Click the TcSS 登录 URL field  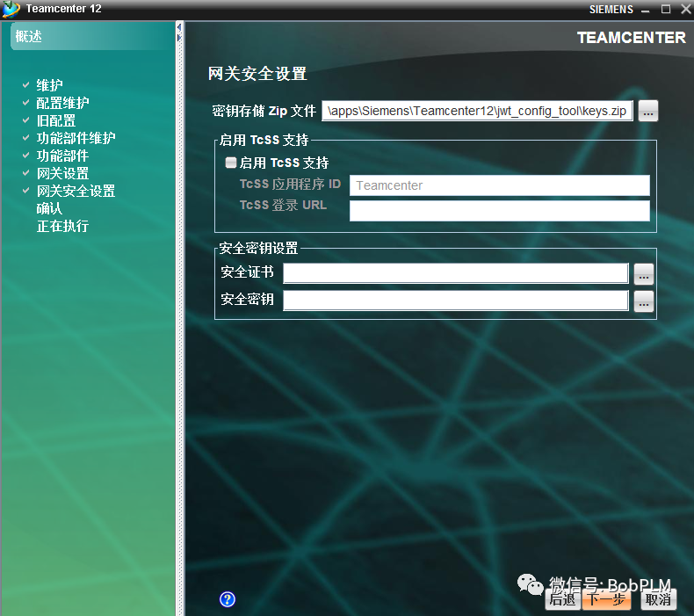pyautogui.click(x=500, y=211)
